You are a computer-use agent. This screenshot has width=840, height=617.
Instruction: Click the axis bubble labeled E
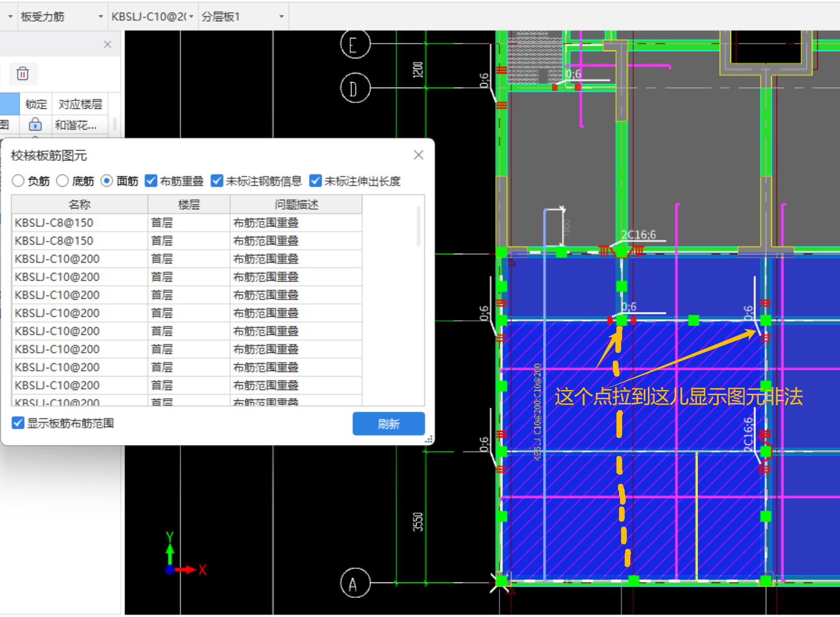355,44
